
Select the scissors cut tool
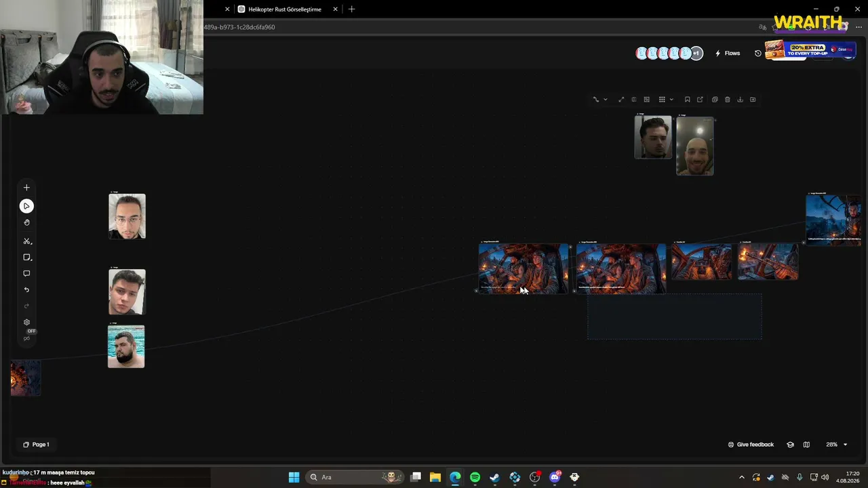point(26,241)
